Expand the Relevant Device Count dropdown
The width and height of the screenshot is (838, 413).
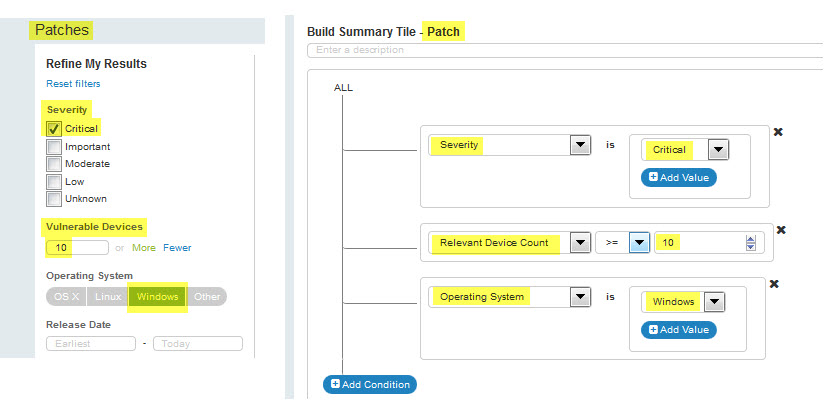pos(579,243)
